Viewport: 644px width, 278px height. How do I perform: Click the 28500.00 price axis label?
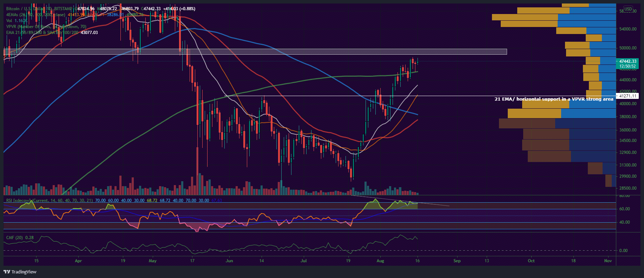click(x=628, y=188)
